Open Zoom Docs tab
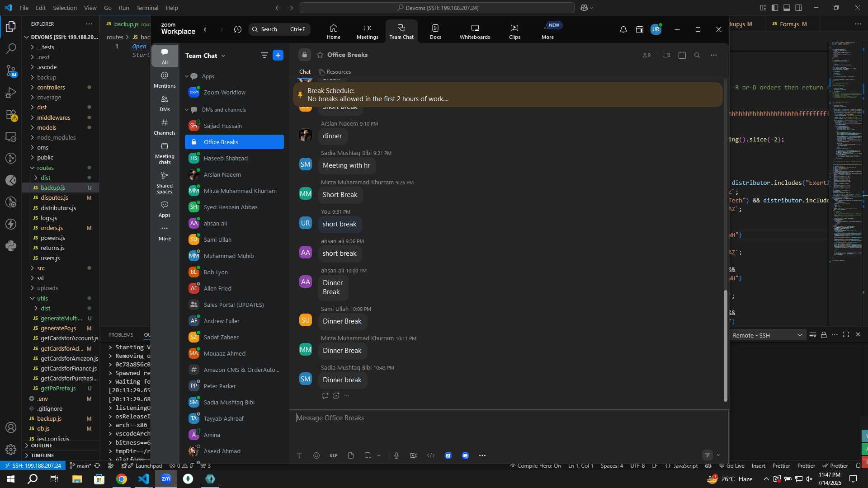This screenshot has height=488, width=868. [x=435, y=32]
